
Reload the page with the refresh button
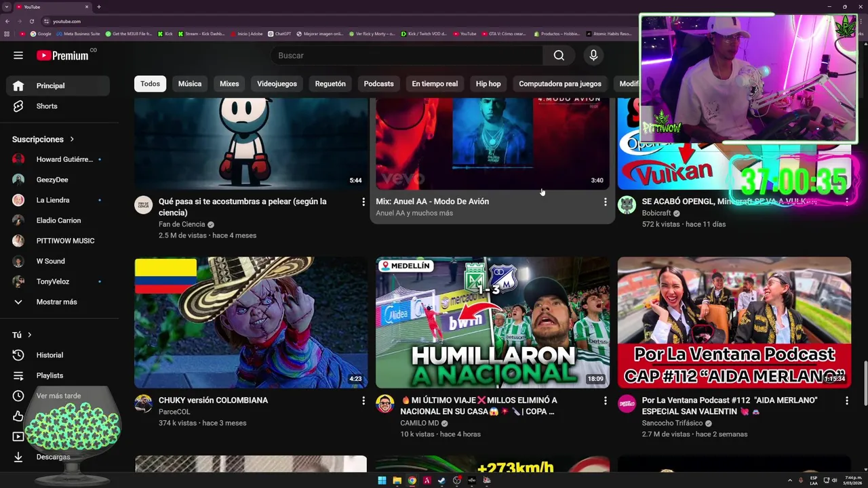[x=31, y=21]
